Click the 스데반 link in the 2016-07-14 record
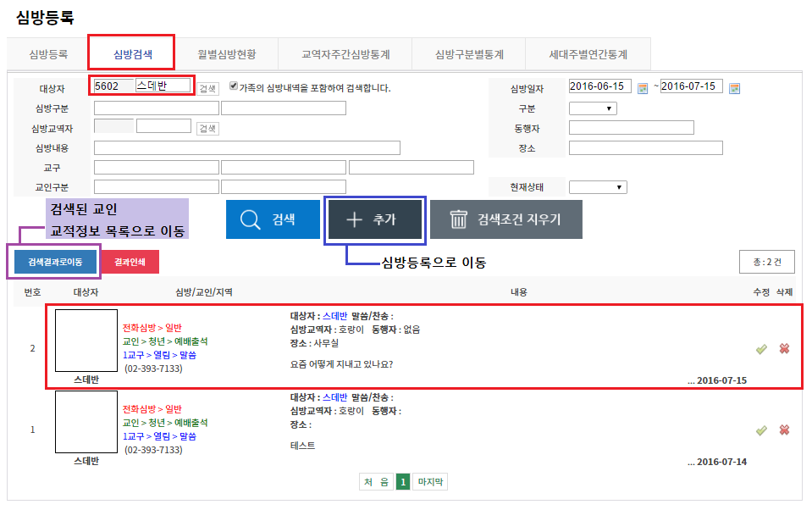This screenshot has height=510, width=812. click(334, 397)
